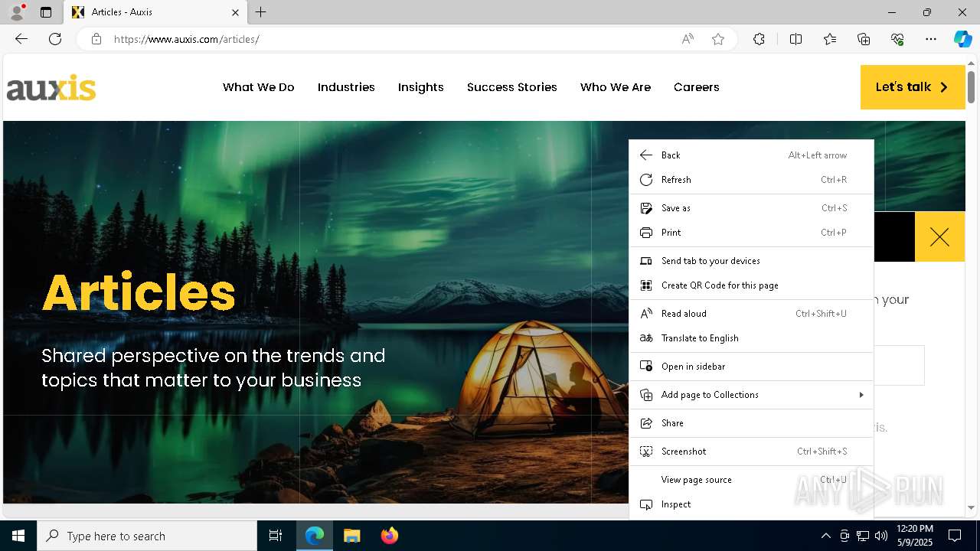Open Insights nav menu
The width and height of the screenshot is (980, 551).
pos(421,87)
